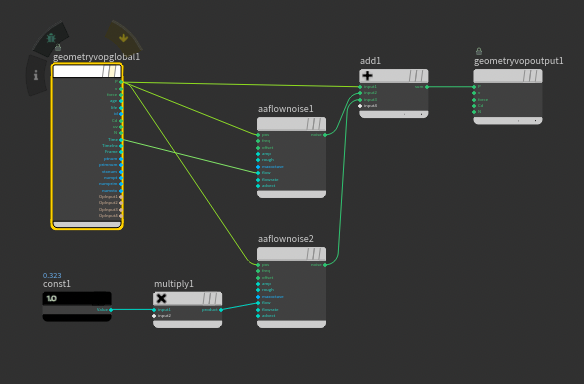Click sum output port on add1
584x384 pixels.
click(427, 87)
